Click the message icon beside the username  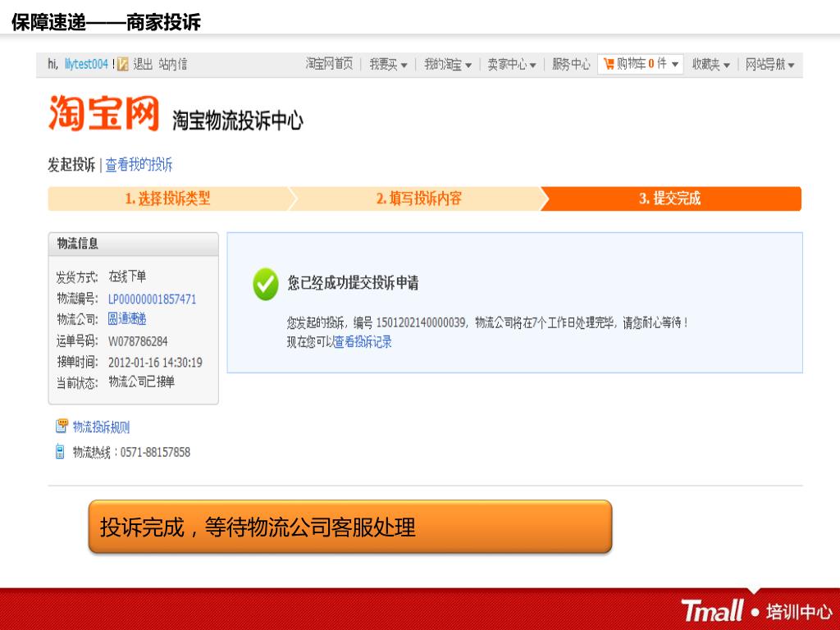123,64
